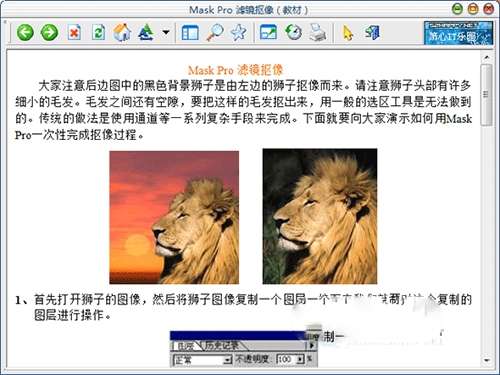The height and width of the screenshot is (375, 500).
Task: Click the green Back arrow icon
Action: pyautogui.click(x=25, y=33)
